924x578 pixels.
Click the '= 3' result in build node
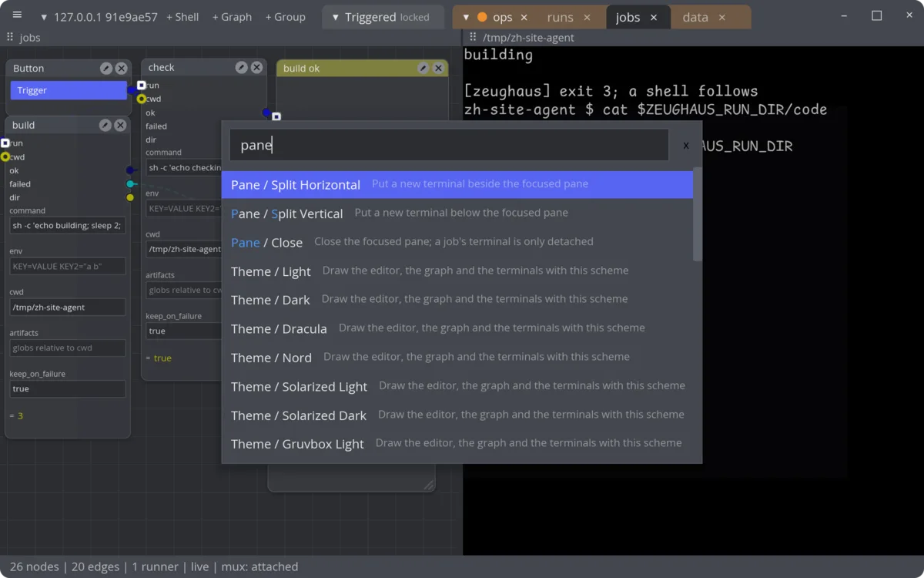click(16, 416)
